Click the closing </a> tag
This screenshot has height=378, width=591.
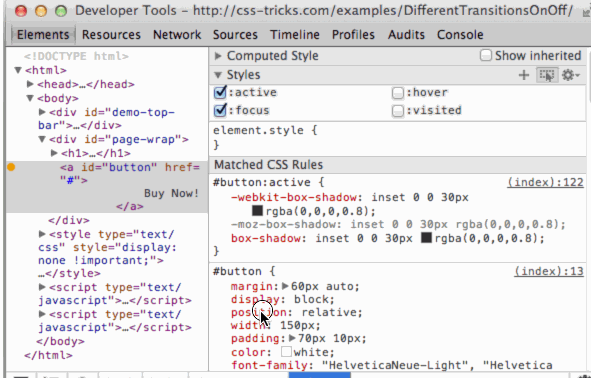[130, 207]
